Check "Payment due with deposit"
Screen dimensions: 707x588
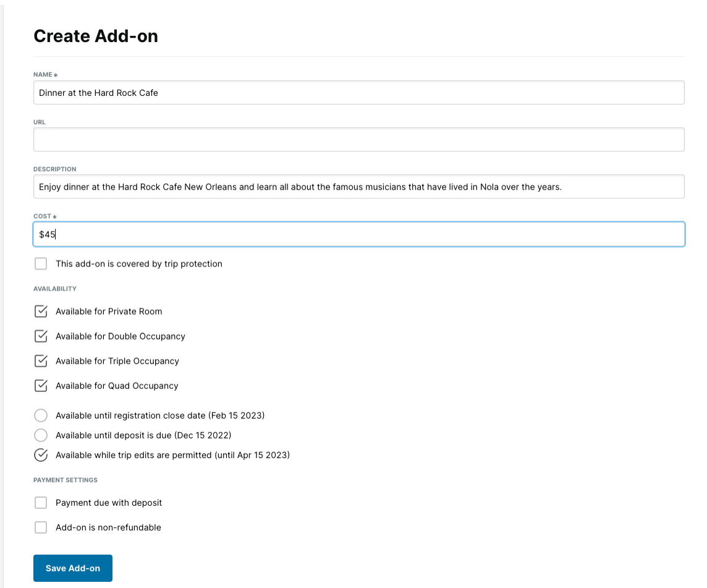[41, 503]
